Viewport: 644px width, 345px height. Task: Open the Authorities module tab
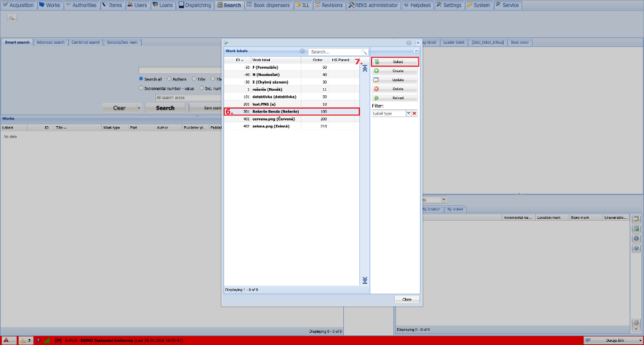(81, 5)
